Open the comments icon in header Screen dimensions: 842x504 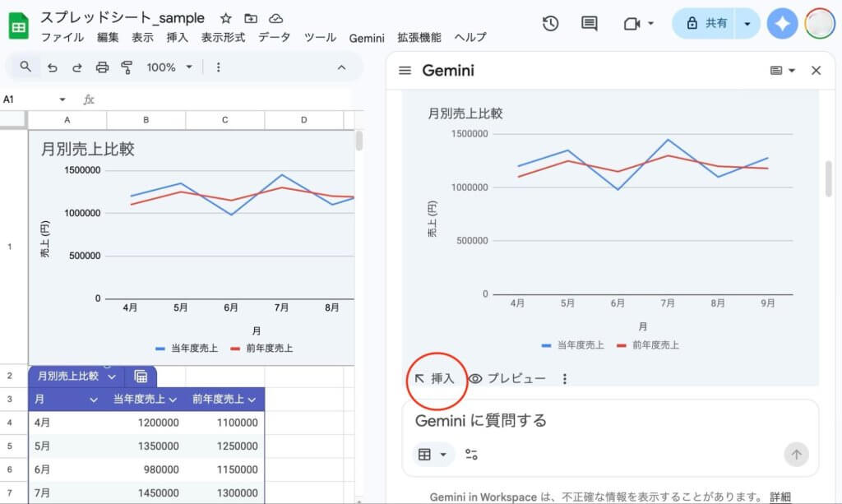590,24
